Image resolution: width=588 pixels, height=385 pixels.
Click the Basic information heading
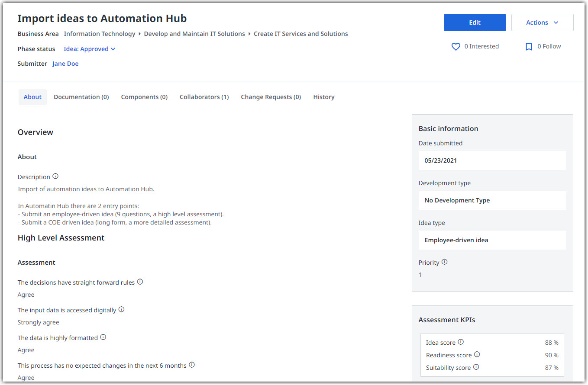pos(449,128)
